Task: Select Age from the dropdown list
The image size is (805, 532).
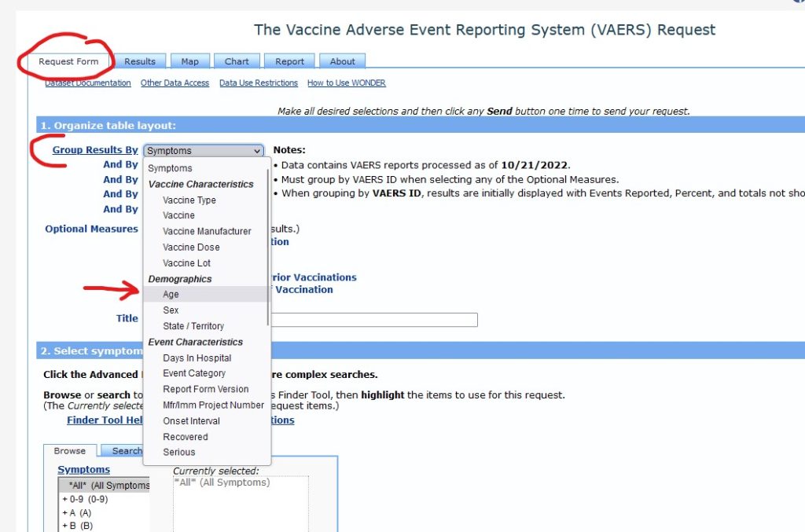Action: coord(171,295)
